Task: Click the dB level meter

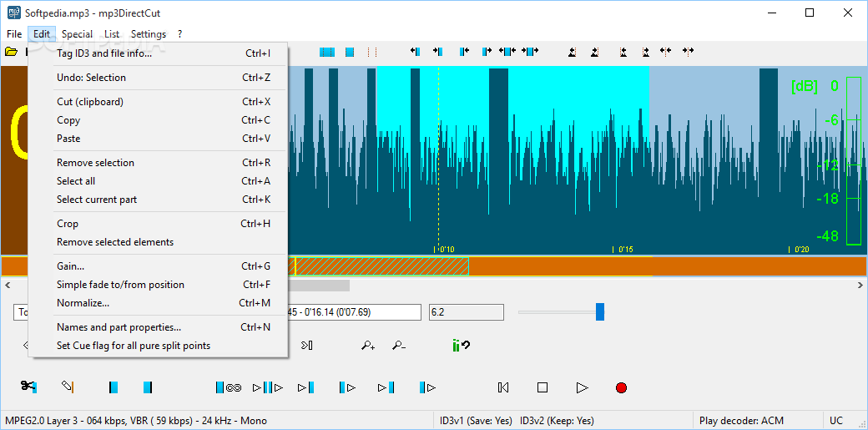Action: [x=854, y=160]
